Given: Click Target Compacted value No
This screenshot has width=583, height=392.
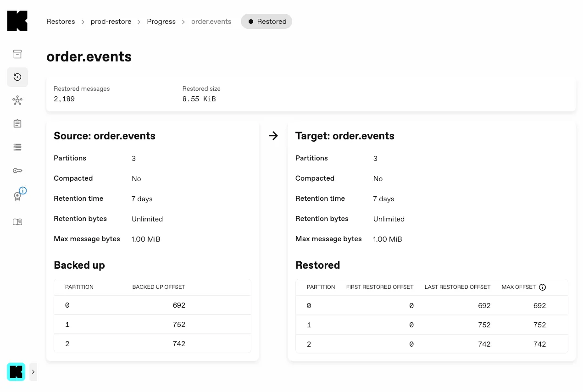Looking at the screenshot, I should (378, 179).
